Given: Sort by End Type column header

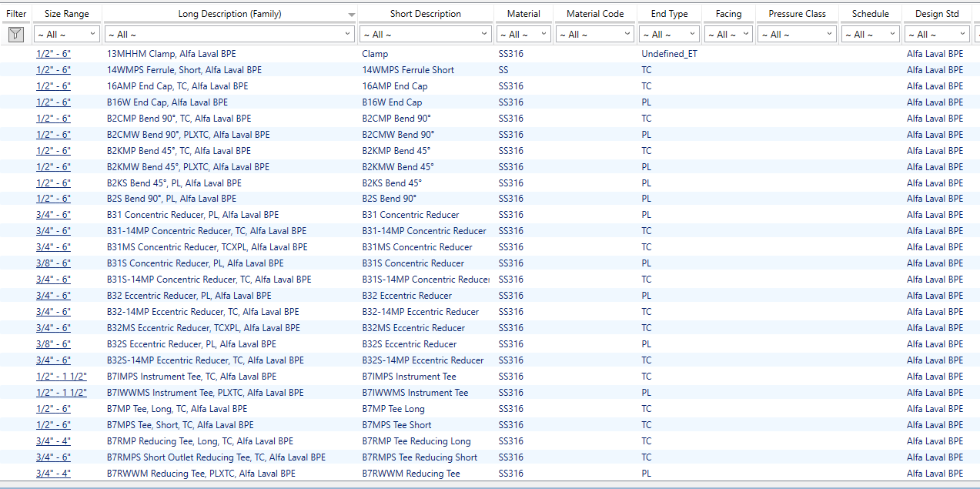Looking at the screenshot, I should pos(669,14).
